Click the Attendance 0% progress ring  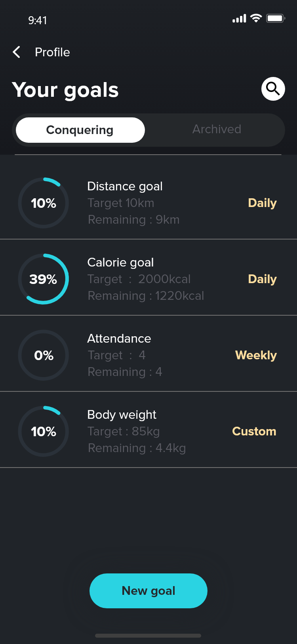point(44,355)
